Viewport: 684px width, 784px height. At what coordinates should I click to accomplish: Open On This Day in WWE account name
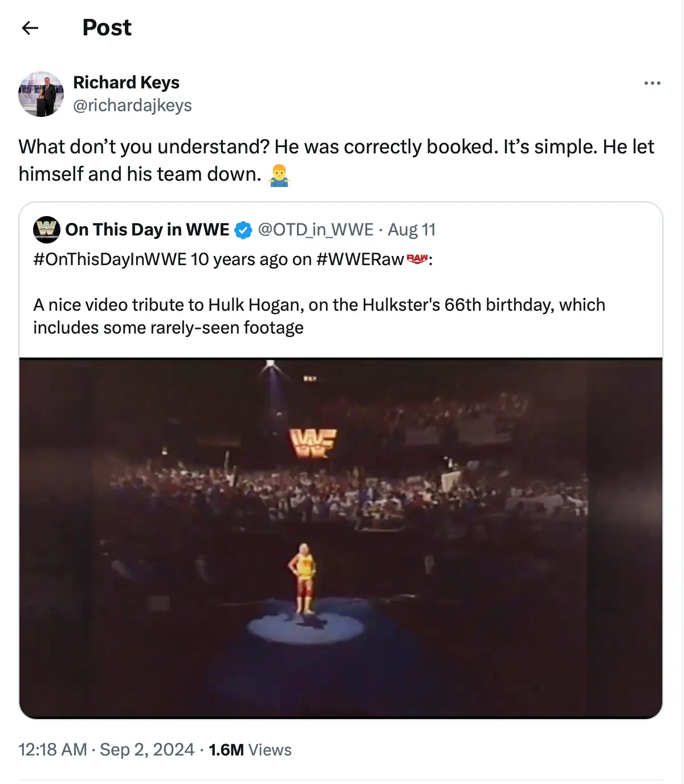click(x=147, y=230)
